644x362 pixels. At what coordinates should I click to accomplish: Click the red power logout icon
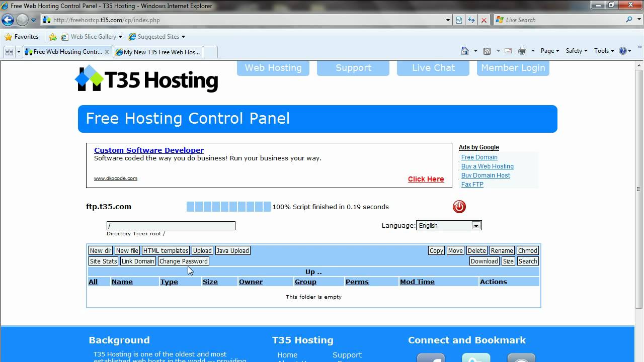pos(459,207)
